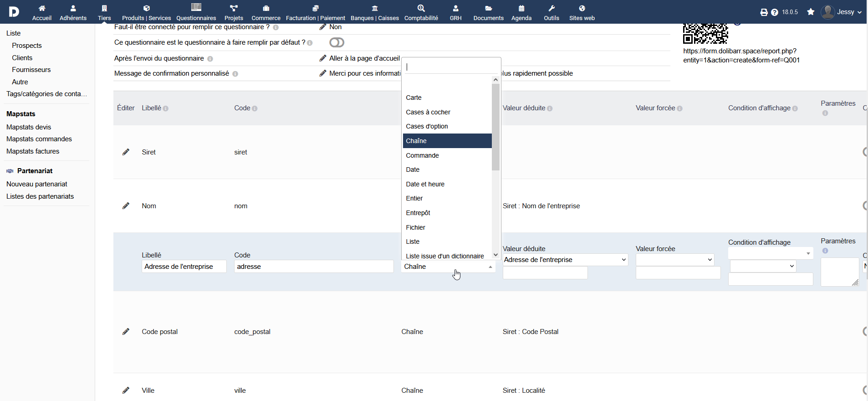Select 'Cases d'option' option
The height and width of the screenshot is (401, 868).
(x=447, y=126)
